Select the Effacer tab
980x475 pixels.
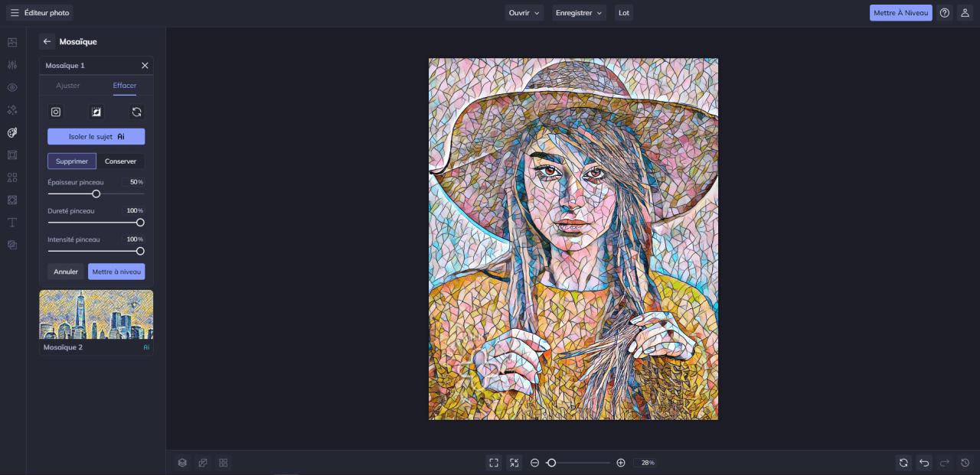tap(125, 86)
